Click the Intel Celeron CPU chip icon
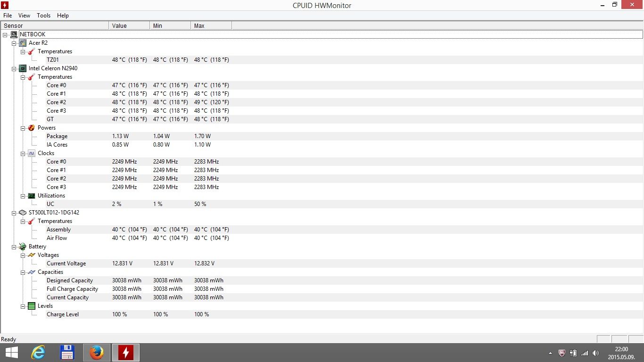This screenshot has width=644, height=362. click(23, 68)
